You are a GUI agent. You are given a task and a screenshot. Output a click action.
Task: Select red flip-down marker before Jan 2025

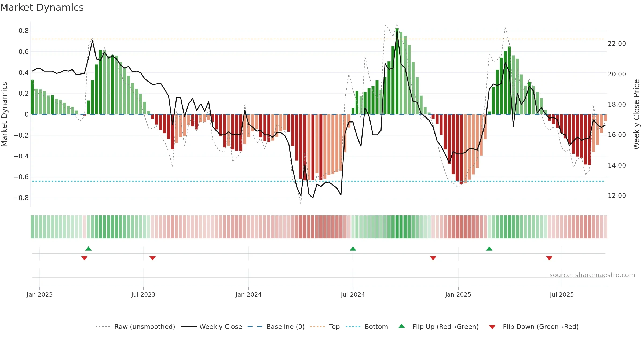tap(433, 258)
